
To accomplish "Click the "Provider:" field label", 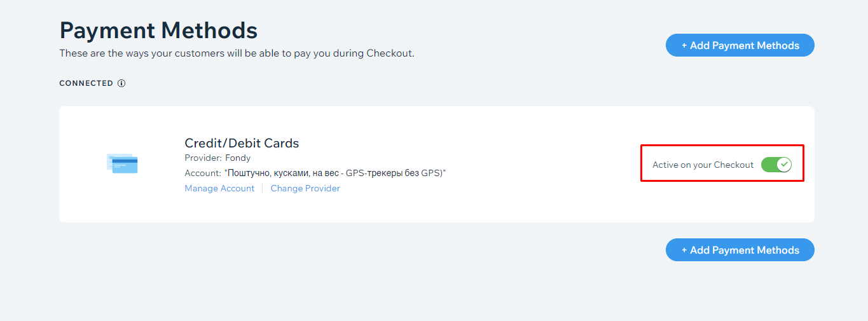I will (203, 158).
